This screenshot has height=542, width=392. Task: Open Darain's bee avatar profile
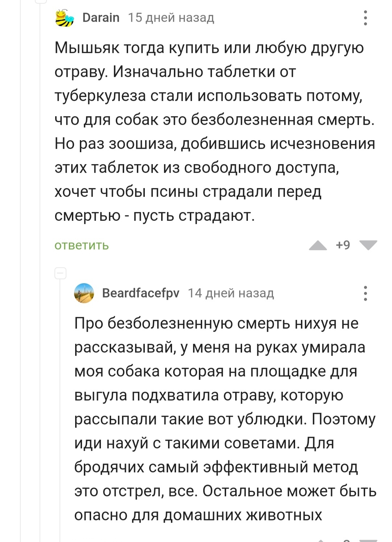(x=64, y=18)
